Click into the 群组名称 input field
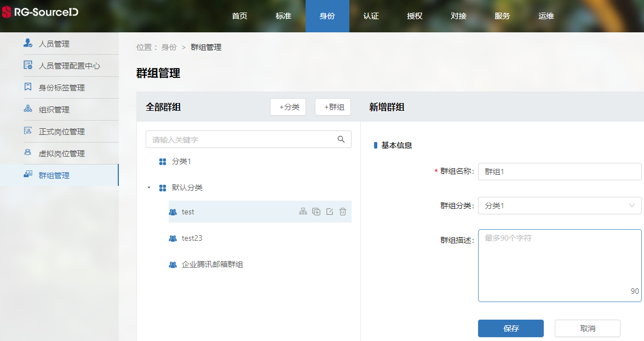Screen dimensions: 644x341 click(x=560, y=172)
